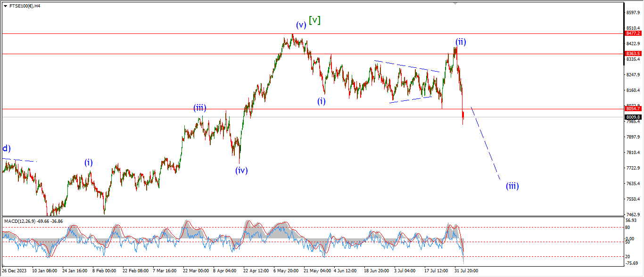
Task: Click the upper dashed triangle trendline in June-July
Action: (x=406, y=66)
